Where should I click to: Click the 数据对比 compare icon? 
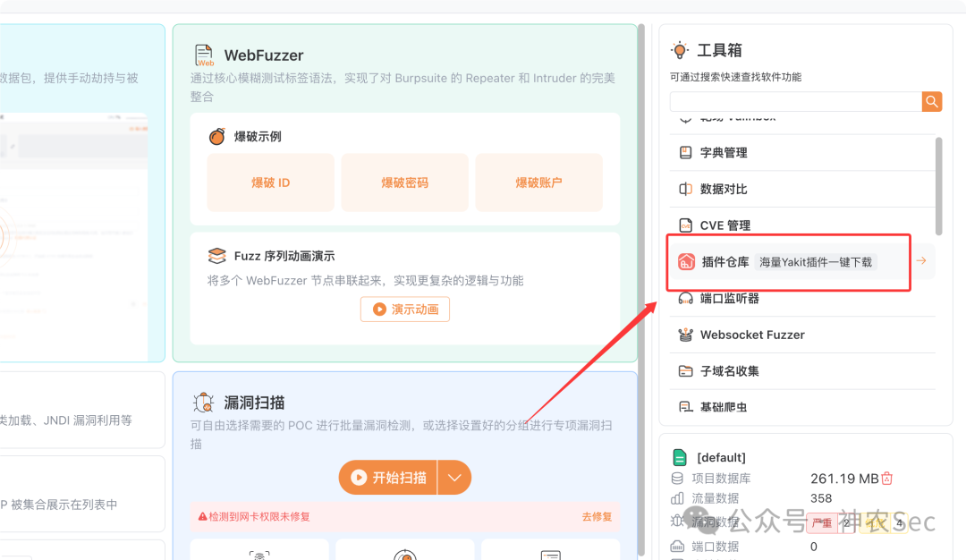coord(685,189)
